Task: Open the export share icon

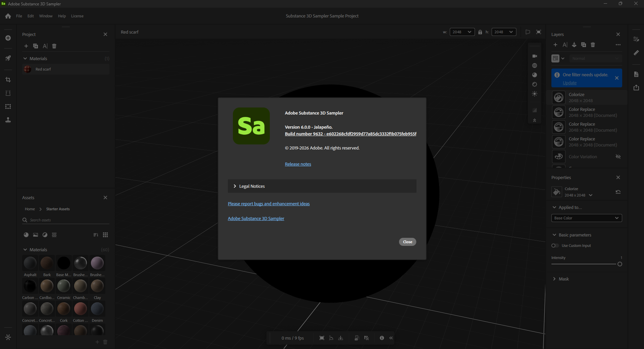Action: click(636, 88)
